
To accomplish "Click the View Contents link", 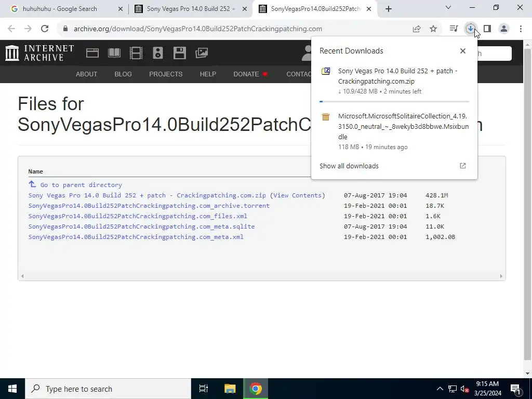I will click(298, 195).
